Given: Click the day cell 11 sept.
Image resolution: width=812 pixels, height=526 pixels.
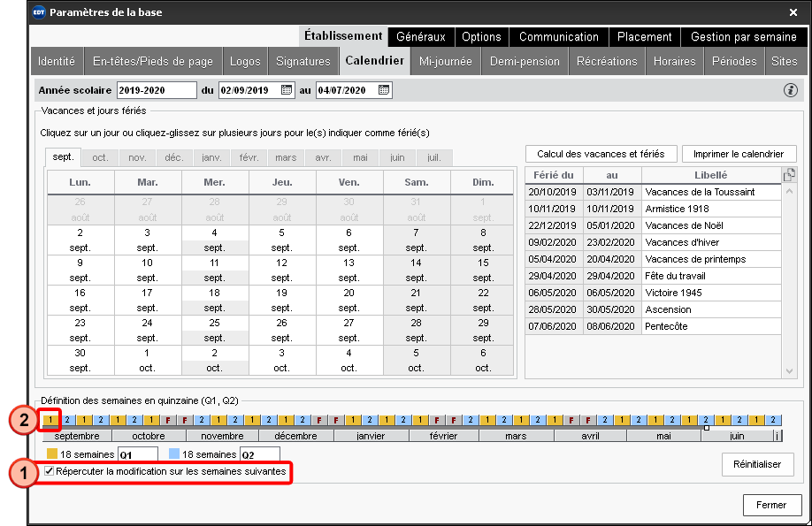Looking at the screenshot, I should [214, 271].
